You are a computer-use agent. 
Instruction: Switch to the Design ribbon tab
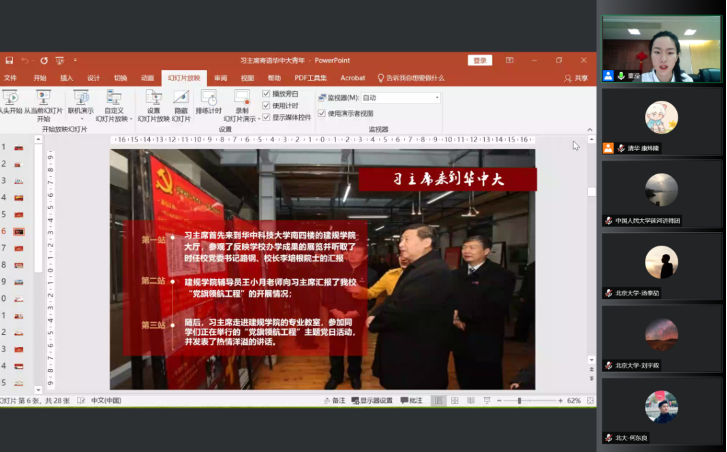[93, 77]
